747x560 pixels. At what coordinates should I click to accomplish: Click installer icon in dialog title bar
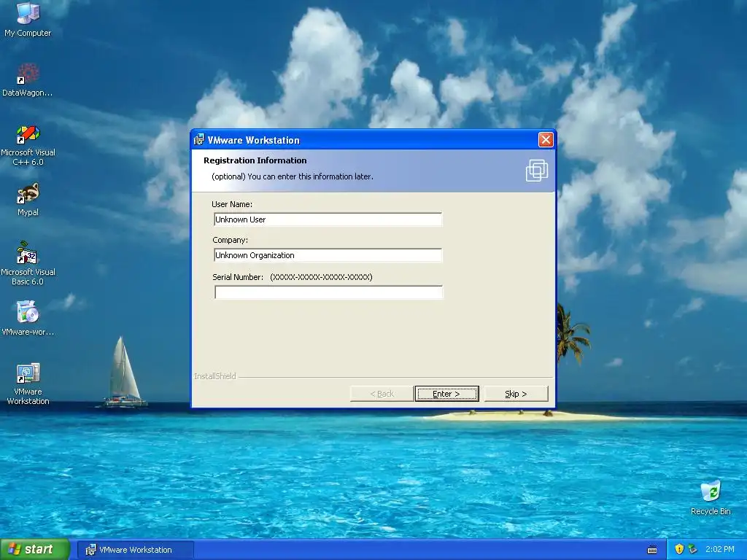click(x=199, y=140)
